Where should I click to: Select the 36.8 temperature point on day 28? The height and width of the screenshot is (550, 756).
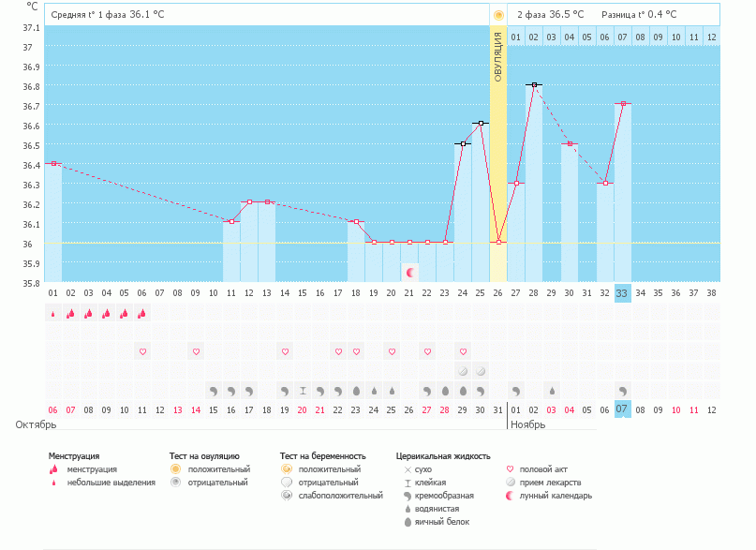534,85
